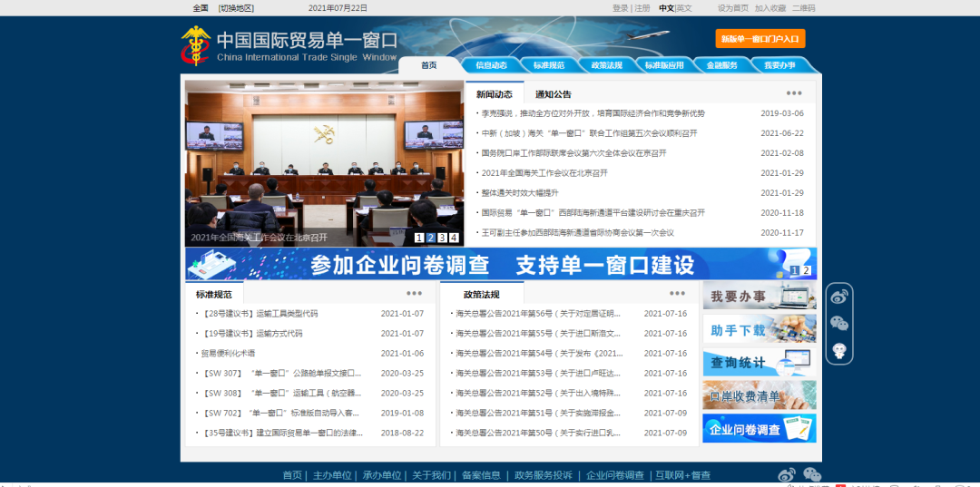Click footer link 关于我们
This screenshot has height=487, width=980.
(431, 475)
